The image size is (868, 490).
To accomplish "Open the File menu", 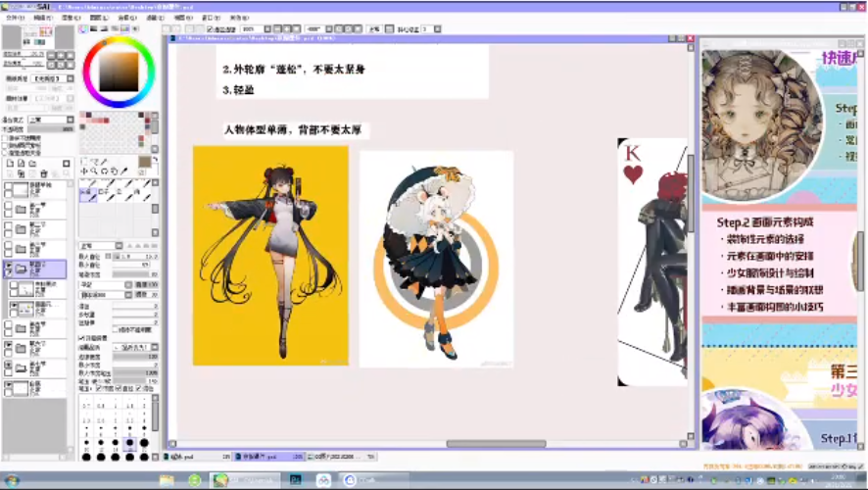I will (15, 18).
